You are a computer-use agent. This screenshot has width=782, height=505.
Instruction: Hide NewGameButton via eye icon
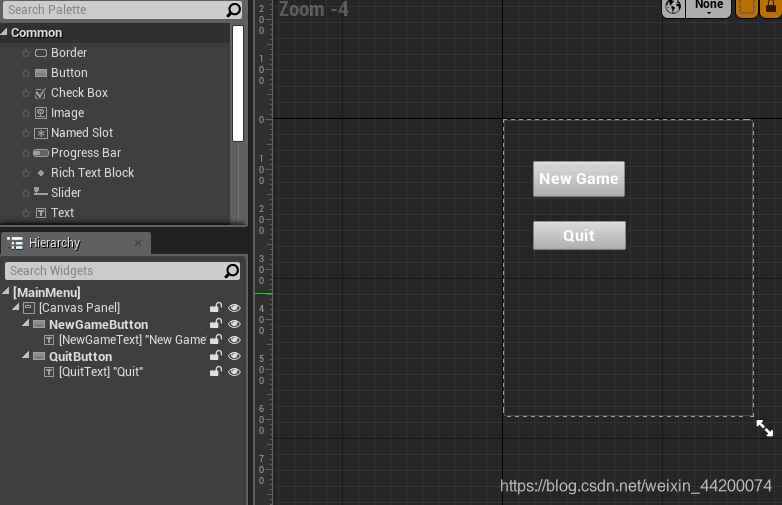(234, 324)
